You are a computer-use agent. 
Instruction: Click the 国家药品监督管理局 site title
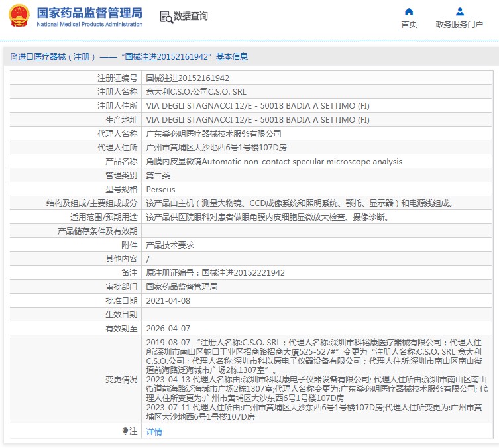pos(89,13)
